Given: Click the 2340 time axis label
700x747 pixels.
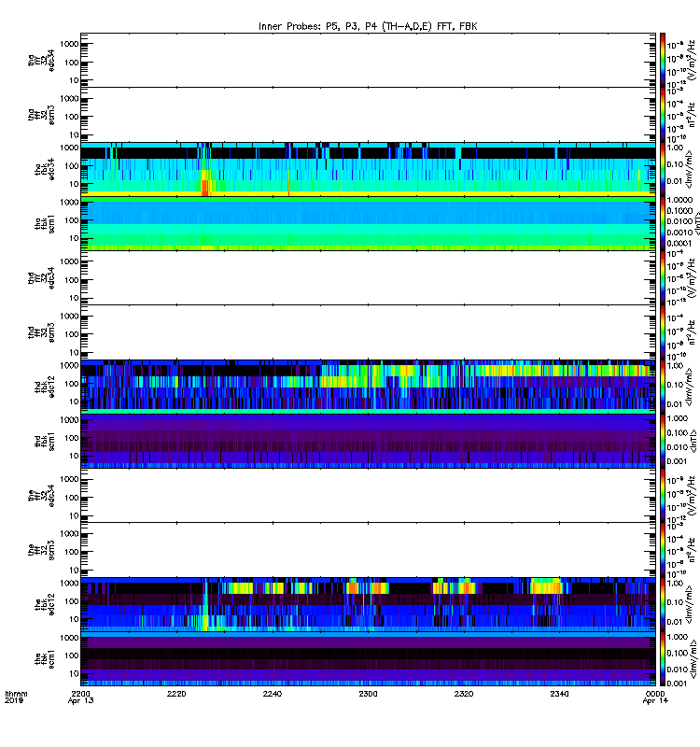Looking at the screenshot, I should point(559,694).
